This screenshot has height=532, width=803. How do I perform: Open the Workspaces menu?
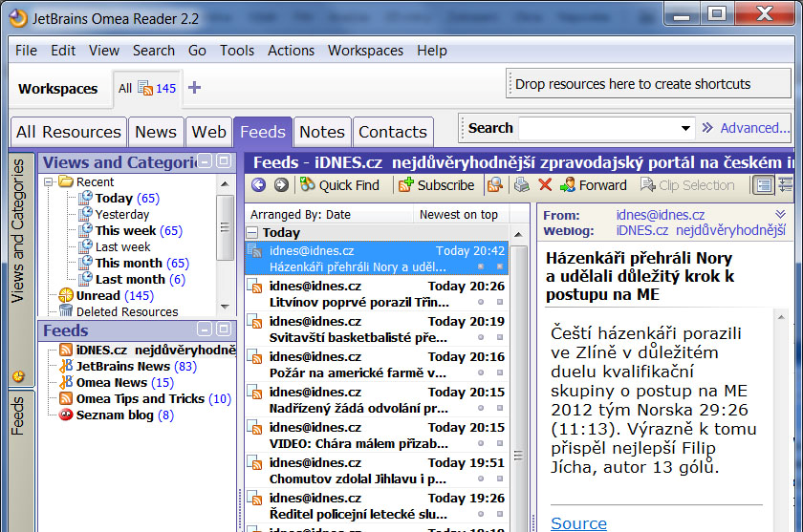(x=365, y=51)
